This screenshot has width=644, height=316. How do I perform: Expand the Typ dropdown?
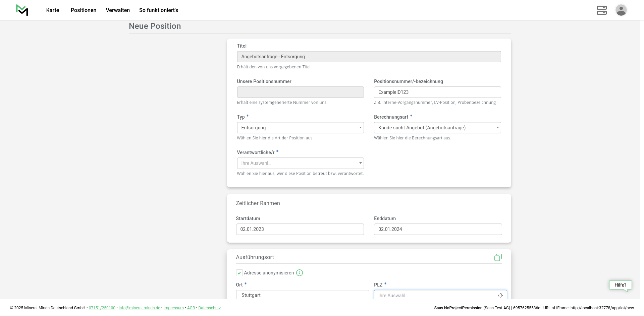(x=300, y=128)
